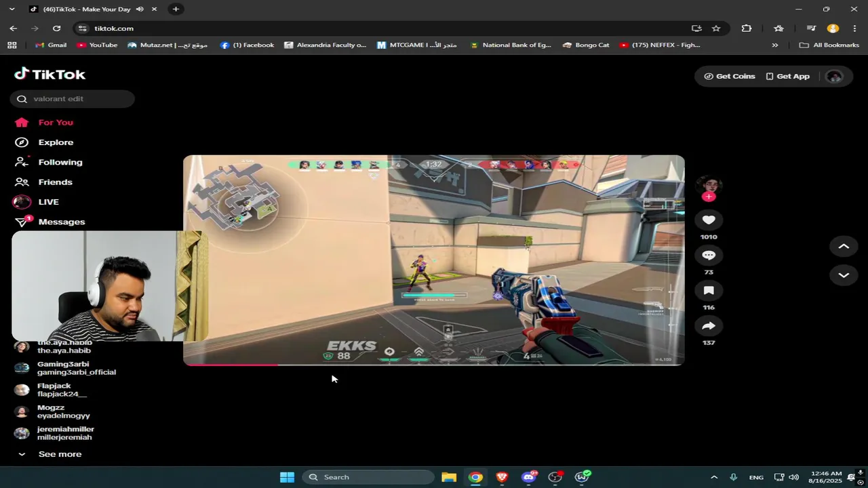Open the Chrome three-dot menu
Viewport: 868px width, 488px height.
pos(854,28)
